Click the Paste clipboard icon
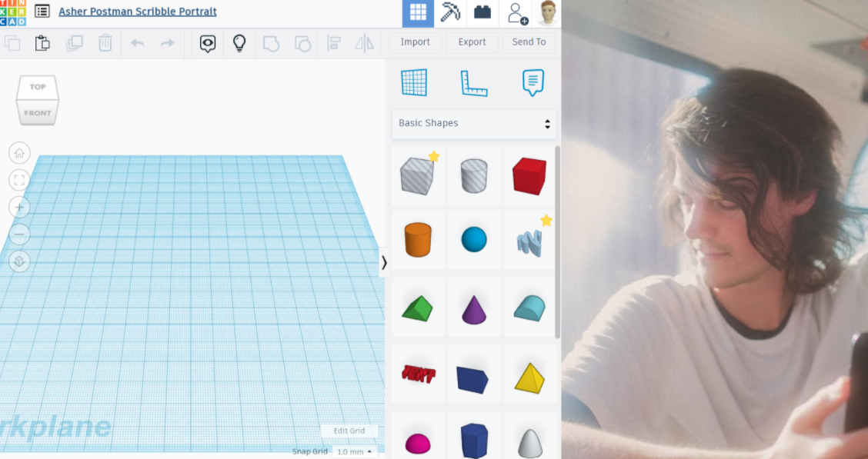This screenshot has height=459, width=868. (x=42, y=43)
